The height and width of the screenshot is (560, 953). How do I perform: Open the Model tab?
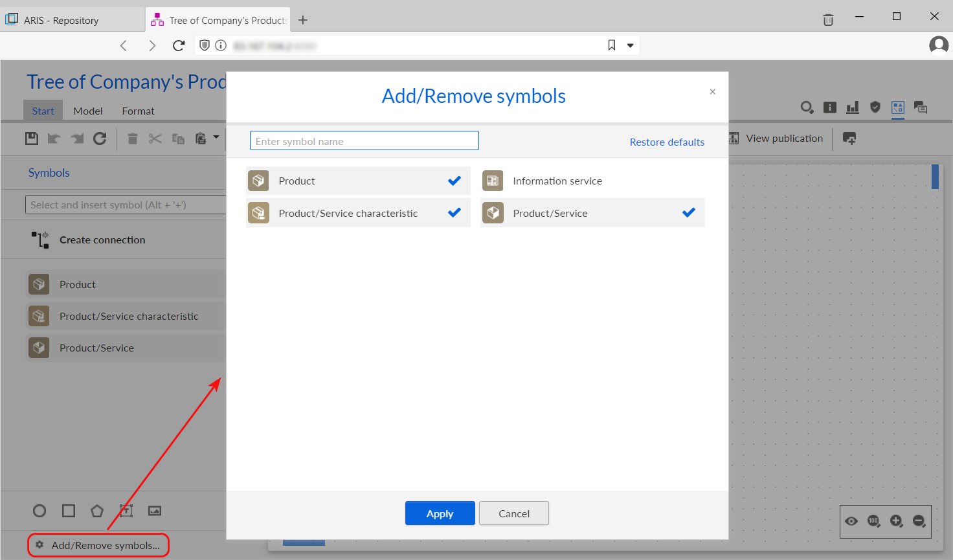(88, 111)
